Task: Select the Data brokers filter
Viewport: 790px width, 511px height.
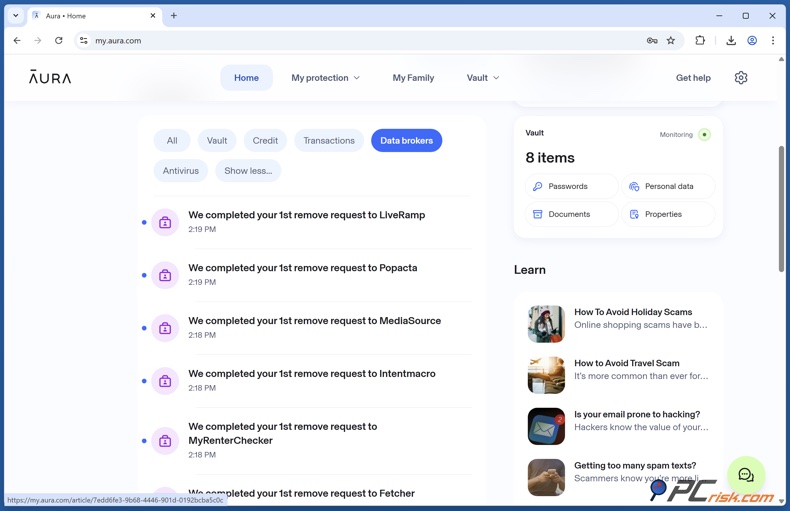Action: coord(406,141)
